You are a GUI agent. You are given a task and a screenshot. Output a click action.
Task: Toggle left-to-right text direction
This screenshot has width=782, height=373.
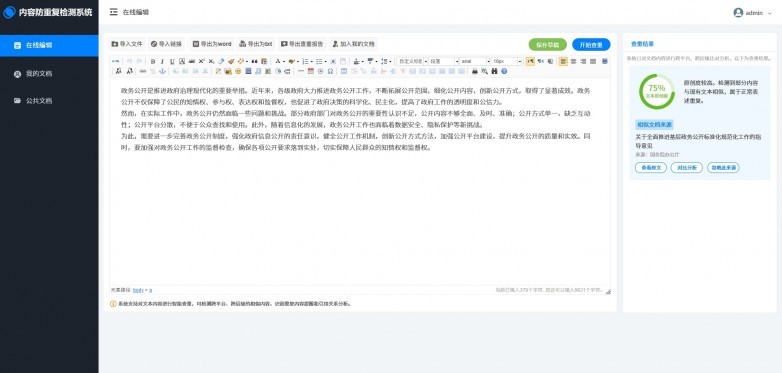(531, 61)
